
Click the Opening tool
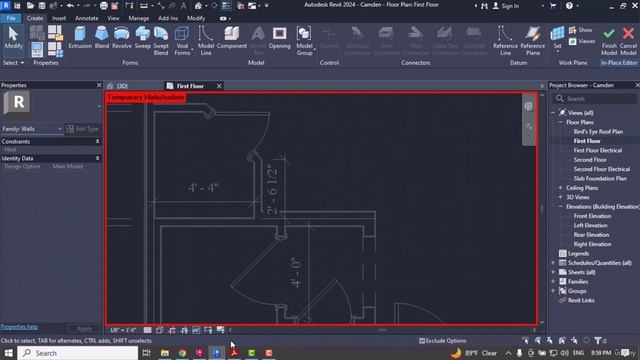[x=280, y=38]
